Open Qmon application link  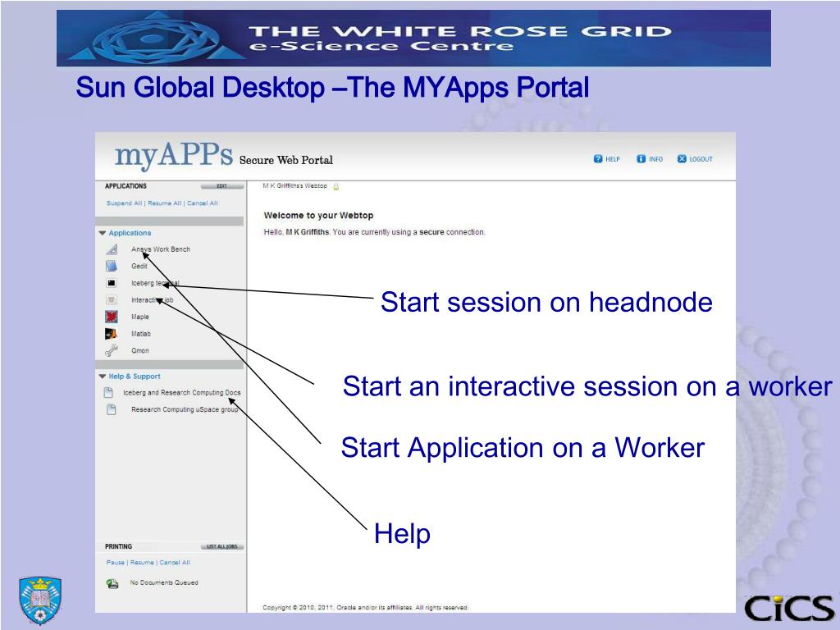140,350
